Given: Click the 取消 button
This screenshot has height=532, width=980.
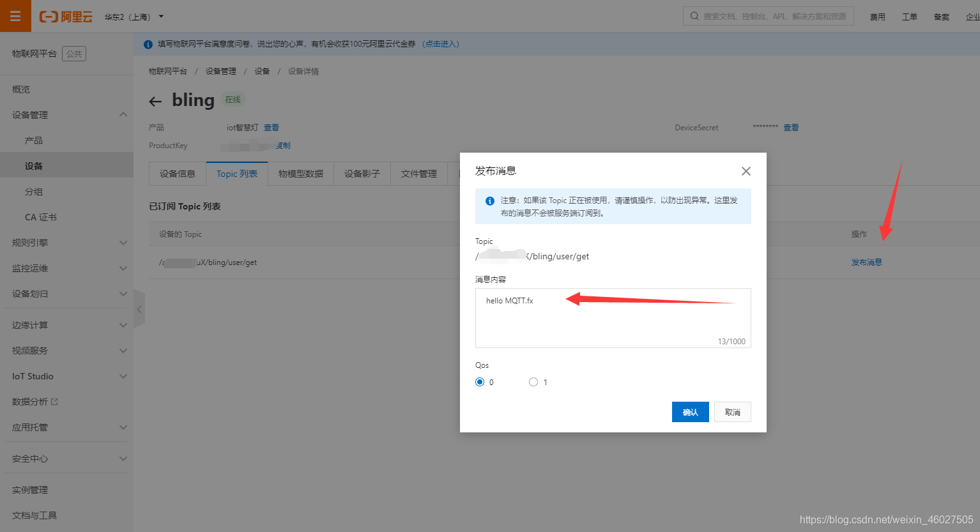Looking at the screenshot, I should (733, 412).
